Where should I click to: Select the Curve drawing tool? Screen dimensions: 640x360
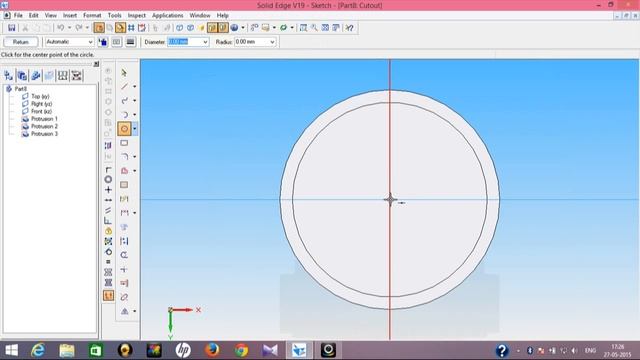(124, 100)
